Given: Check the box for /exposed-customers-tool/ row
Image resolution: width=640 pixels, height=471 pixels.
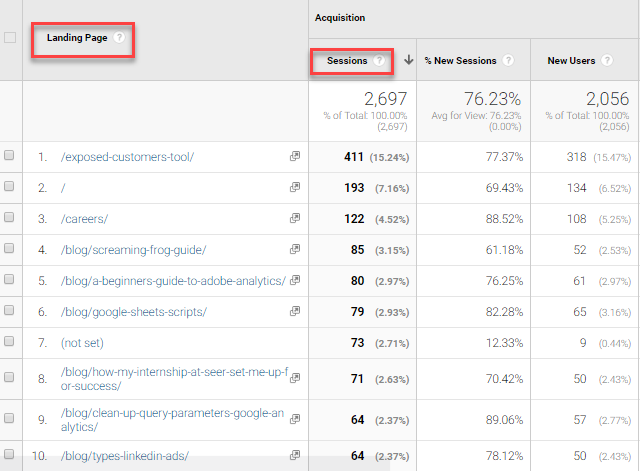Looking at the screenshot, I should pyautogui.click(x=10, y=157).
